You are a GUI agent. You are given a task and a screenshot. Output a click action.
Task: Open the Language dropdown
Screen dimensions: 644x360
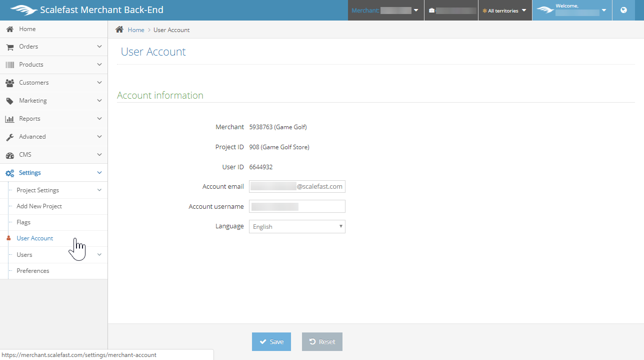tap(297, 227)
